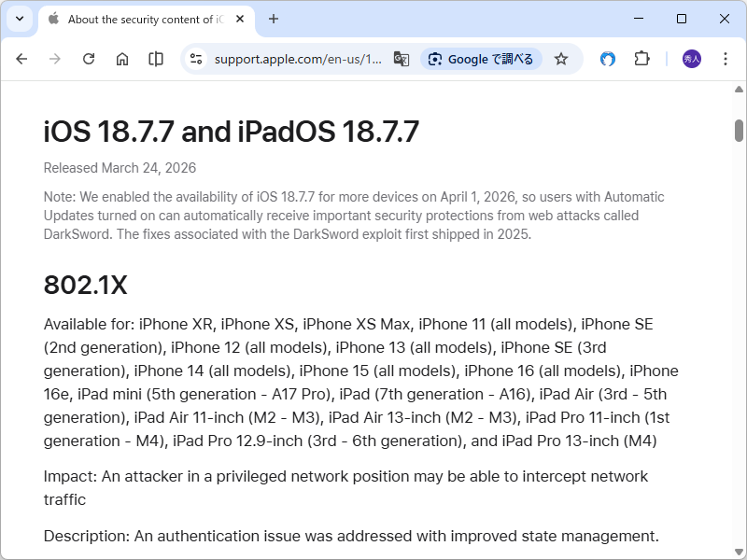Open the 秀人 profile avatar menu
Screen dimensions: 747x560
692,59
